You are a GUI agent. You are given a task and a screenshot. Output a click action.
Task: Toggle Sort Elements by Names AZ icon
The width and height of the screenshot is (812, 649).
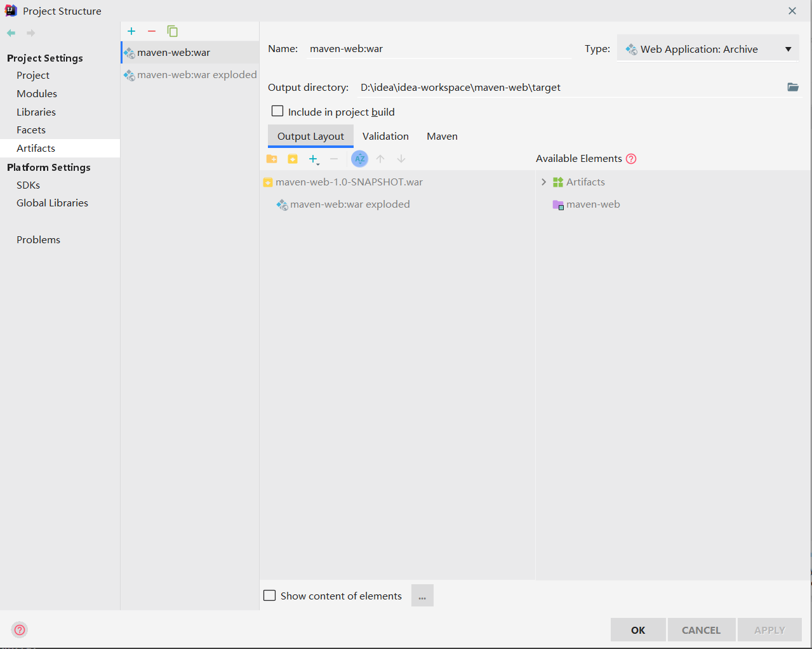[359, 159]
